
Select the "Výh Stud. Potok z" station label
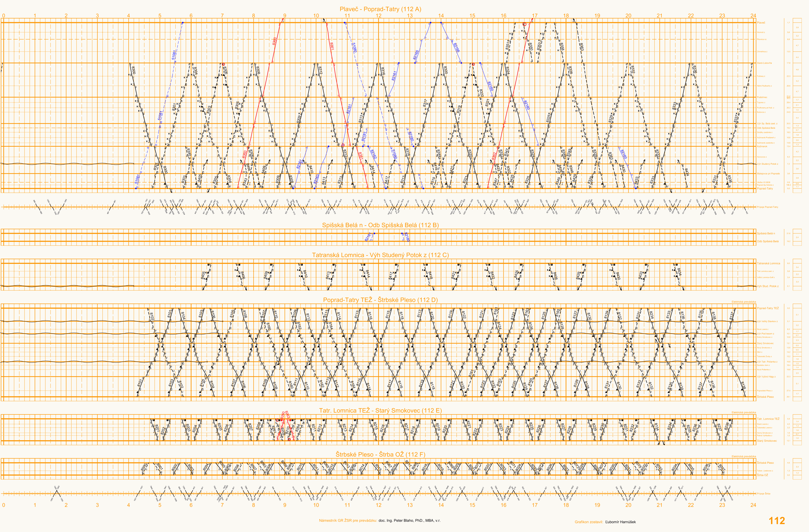click(x=768, y=286)
